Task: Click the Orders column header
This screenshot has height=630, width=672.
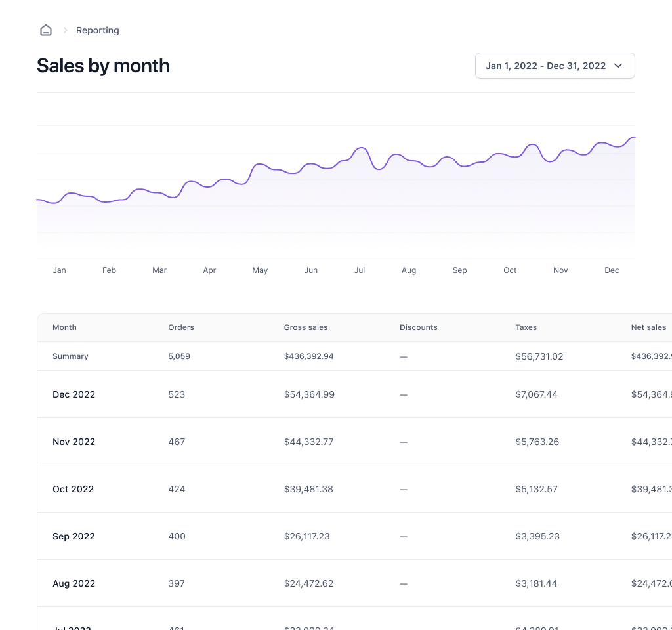Action: (x=181, y=327)
